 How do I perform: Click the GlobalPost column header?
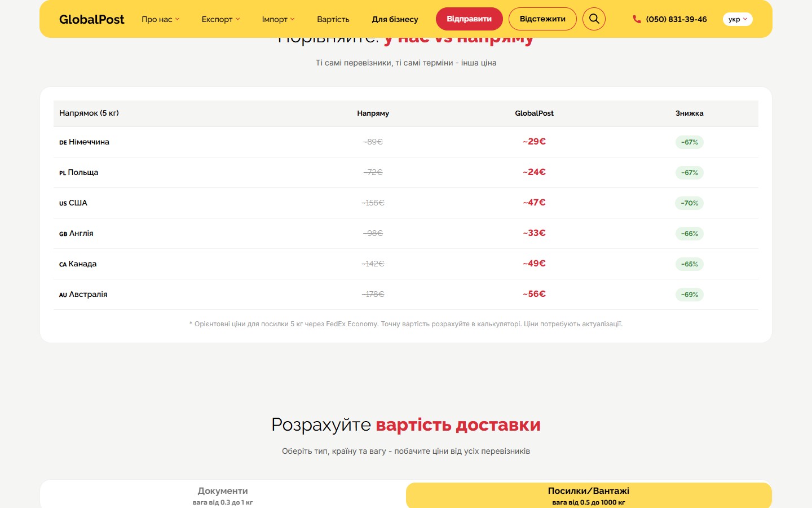(534, 113)
